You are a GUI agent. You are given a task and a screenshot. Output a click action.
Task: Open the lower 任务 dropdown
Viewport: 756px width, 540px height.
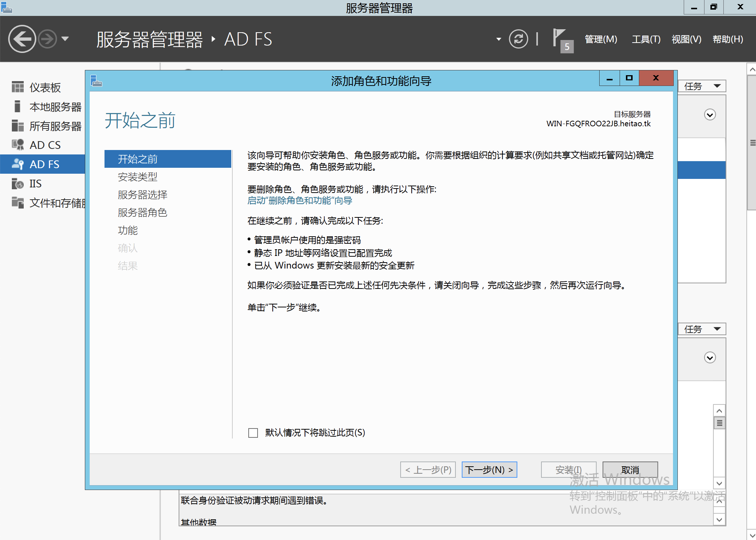point(702,329)
